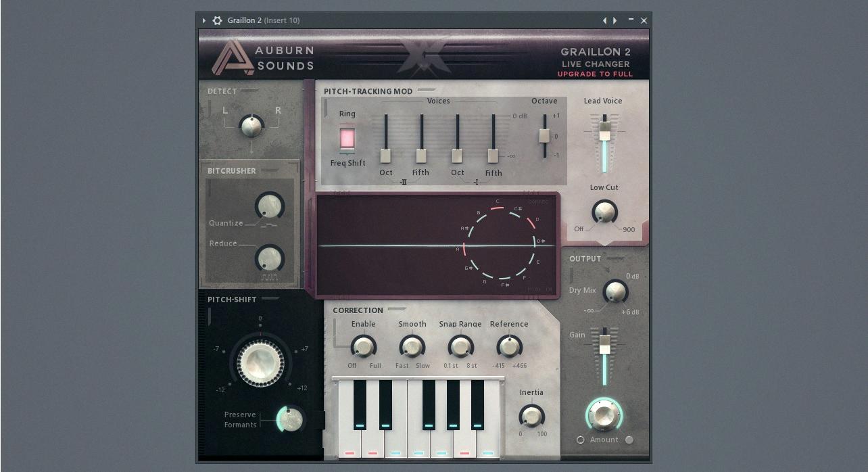Screen dimensions: 868x472
Task: Select the next preset arrow
Action: [614, 20]
